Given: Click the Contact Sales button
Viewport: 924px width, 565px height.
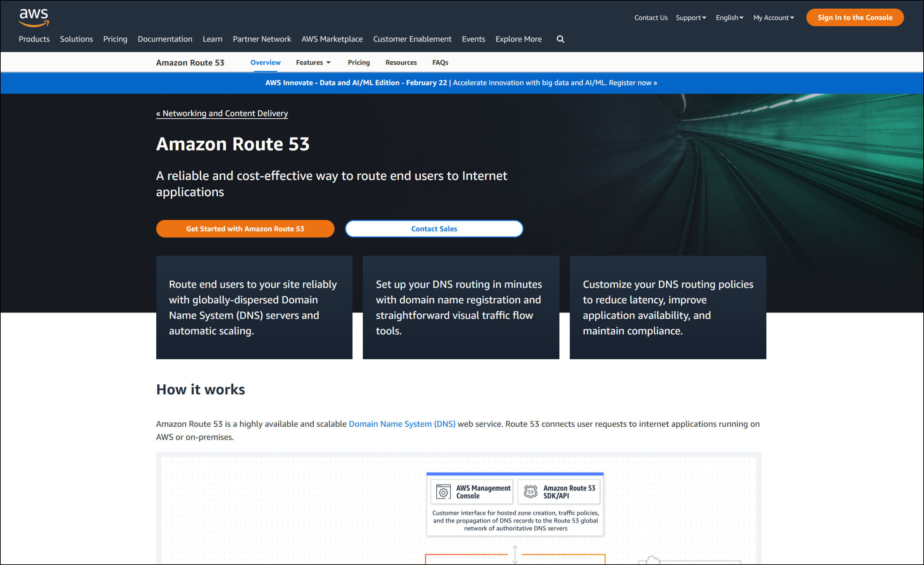Looking at the screenshot, I should (x=434, y=228).
